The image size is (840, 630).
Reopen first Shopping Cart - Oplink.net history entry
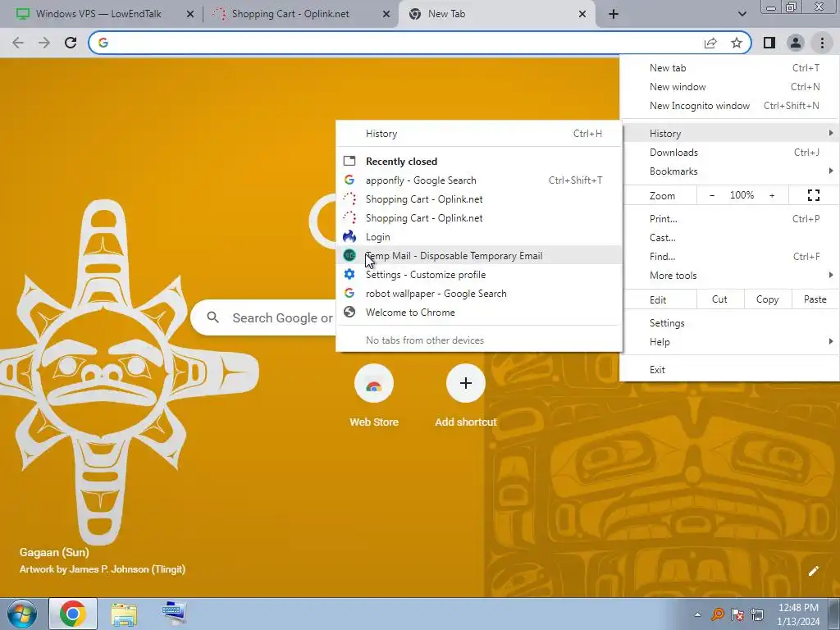[x=479, y=199]
